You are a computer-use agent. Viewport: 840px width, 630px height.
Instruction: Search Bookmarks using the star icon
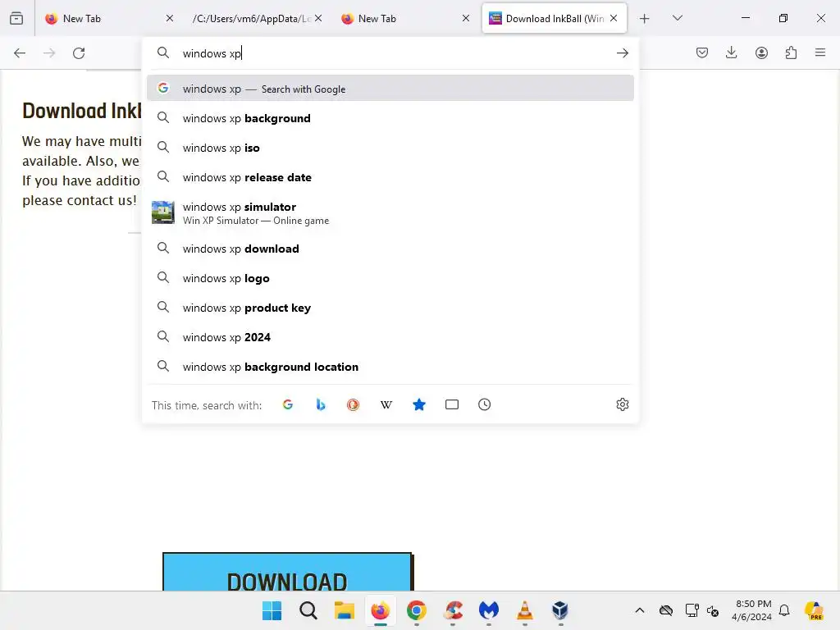(x=419, y=404)
